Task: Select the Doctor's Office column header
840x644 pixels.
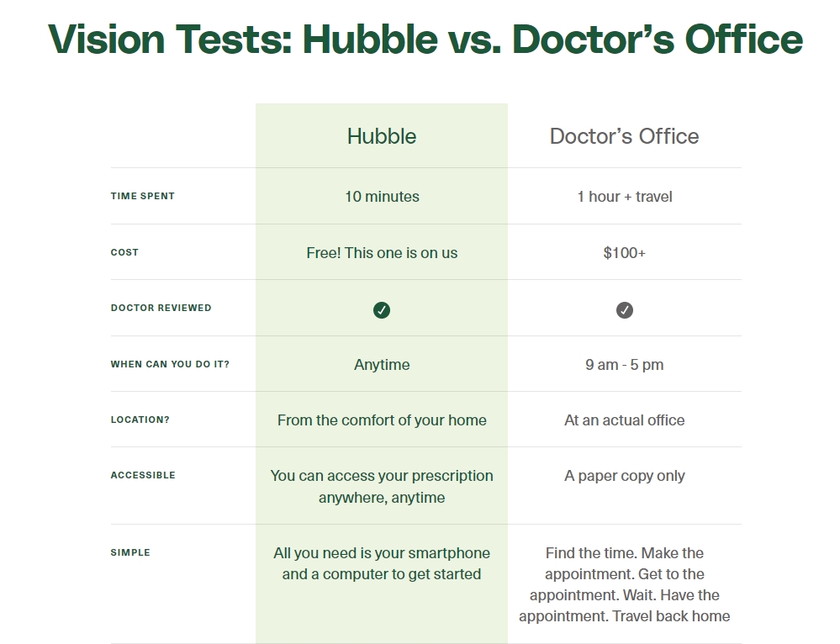Action: [x=624, y=136]
